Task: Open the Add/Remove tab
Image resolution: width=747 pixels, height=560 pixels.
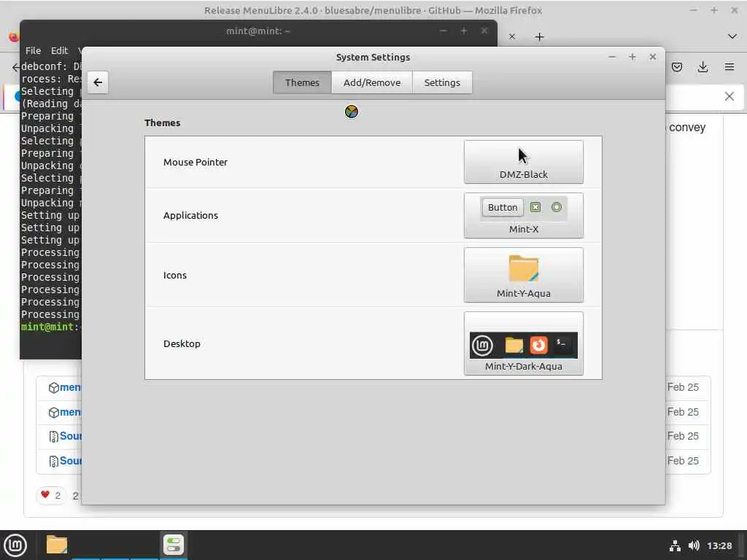Action: coord(372,82)
